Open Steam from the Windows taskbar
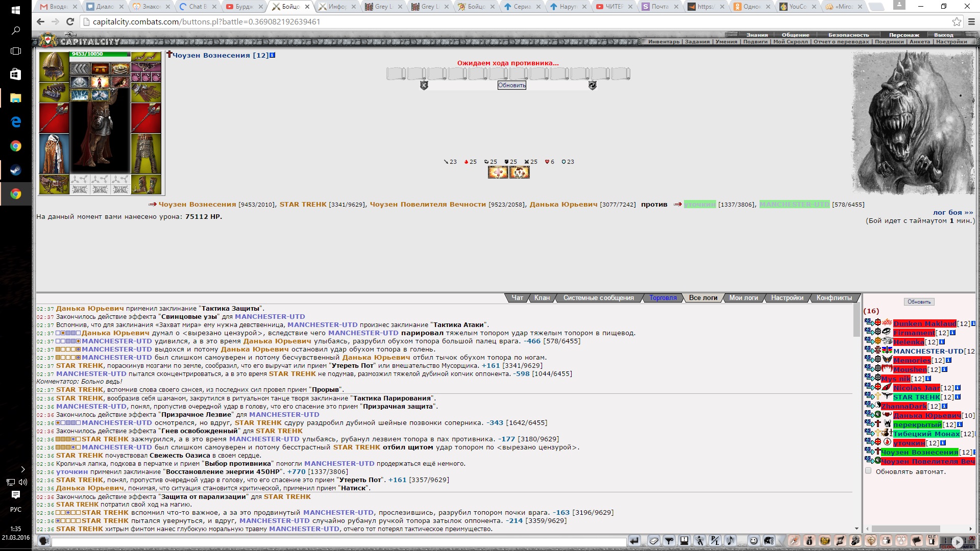 pyautogui.click(x=16, y=170)
